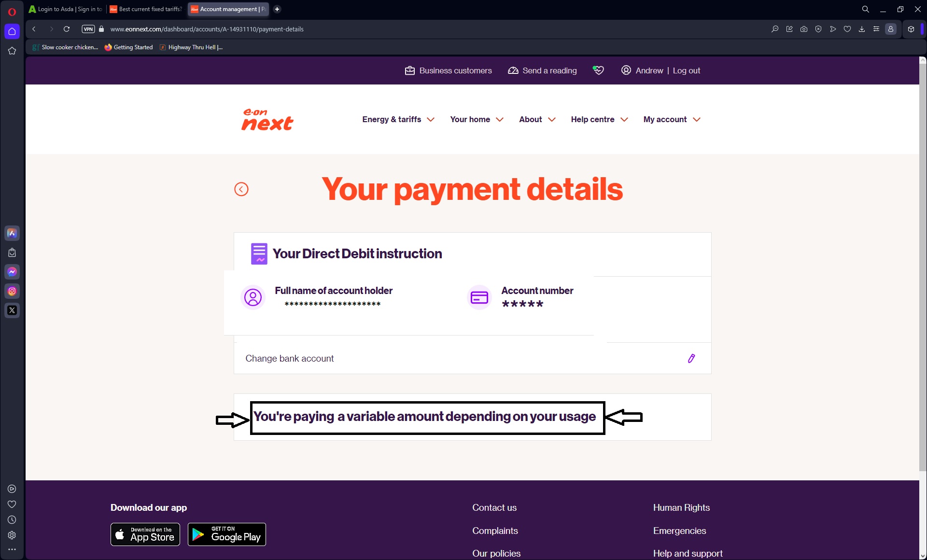Click the Andrew account name link
Viewport: 927px width, 560px height.
coord(648,70)
